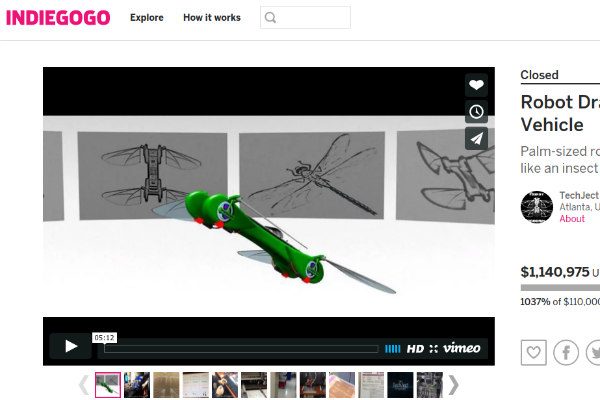600x400 pixels.
Task: Open TechJect profile avatar
Action: 536,207
